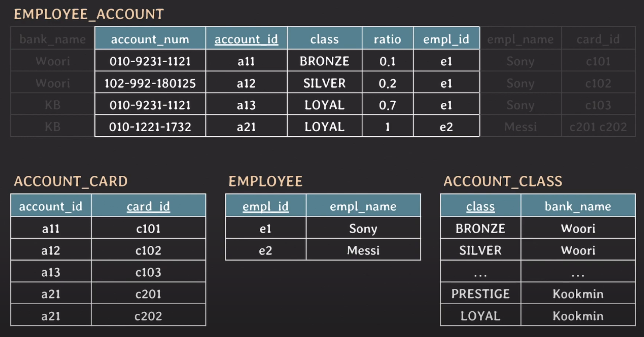Select the ratio column header

[387, 39]
